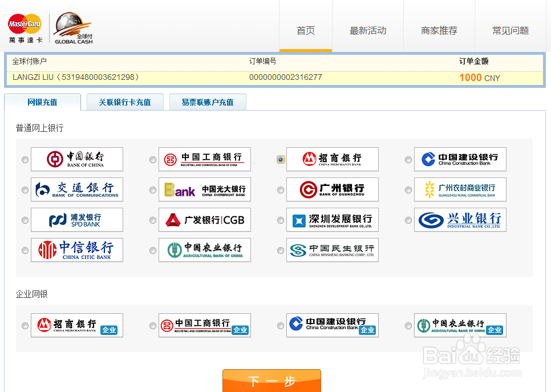
Task: Select the radio button for 兴业银行
Action: tap(408, 220)
